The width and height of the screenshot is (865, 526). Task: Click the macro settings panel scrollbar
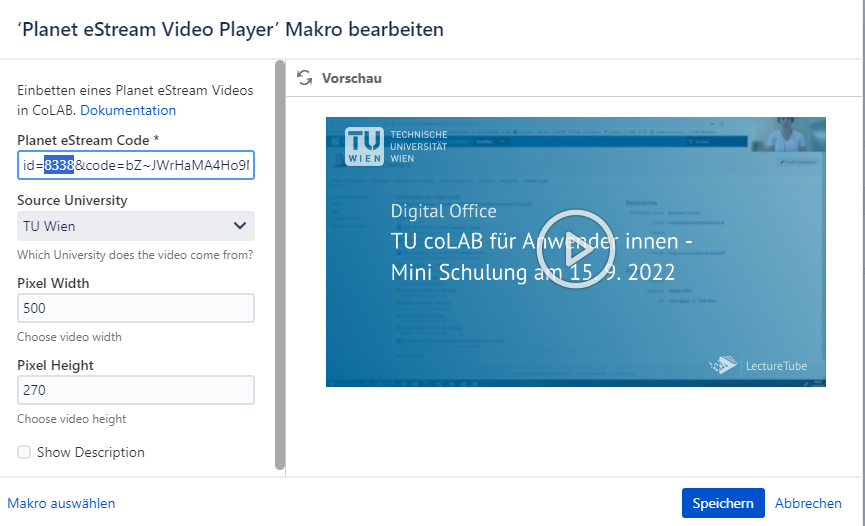280,265
